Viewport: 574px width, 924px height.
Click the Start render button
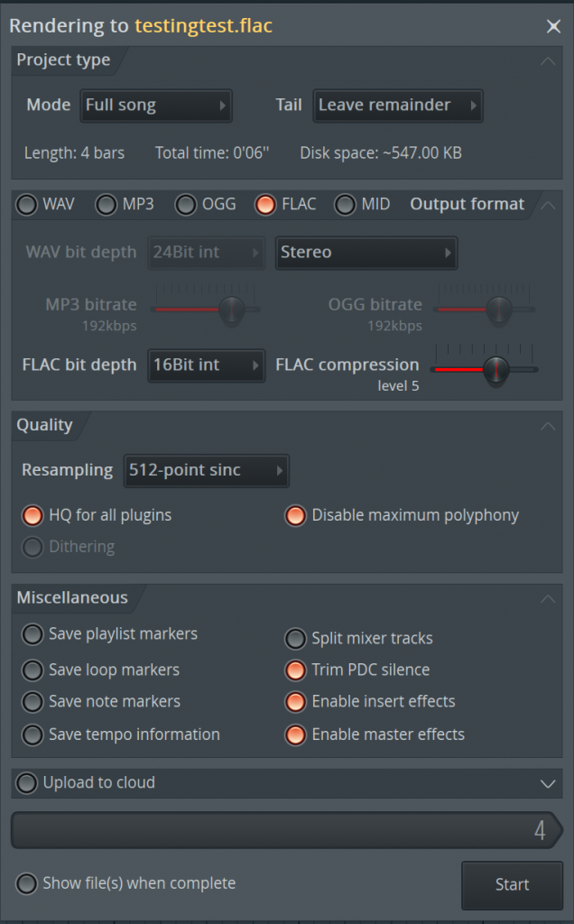click(x=512, y=885)
